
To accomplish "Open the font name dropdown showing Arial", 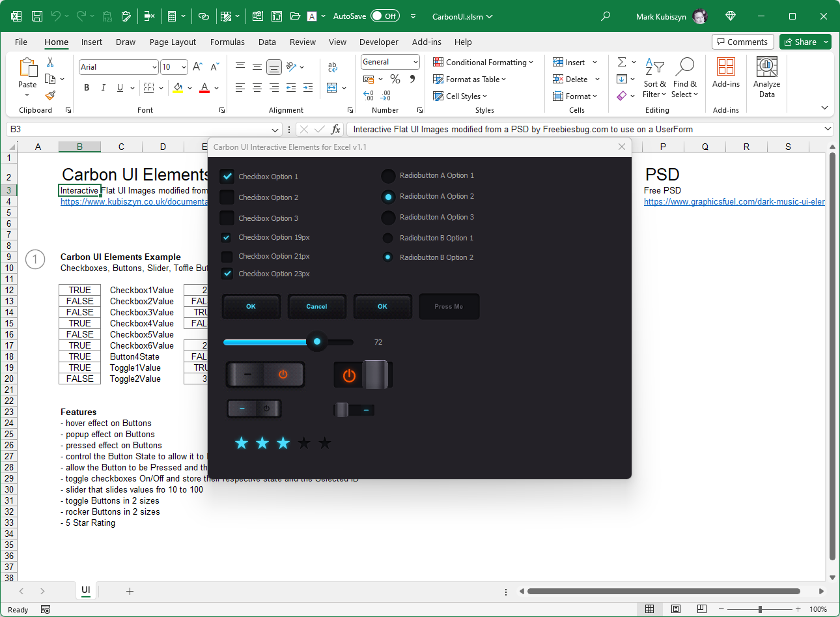I will (154, 67).
